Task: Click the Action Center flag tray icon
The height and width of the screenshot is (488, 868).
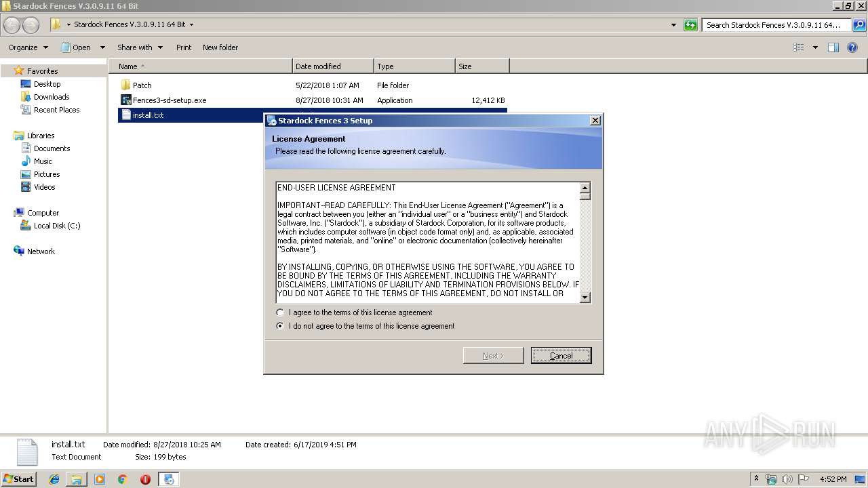Action: pos(804,479)
